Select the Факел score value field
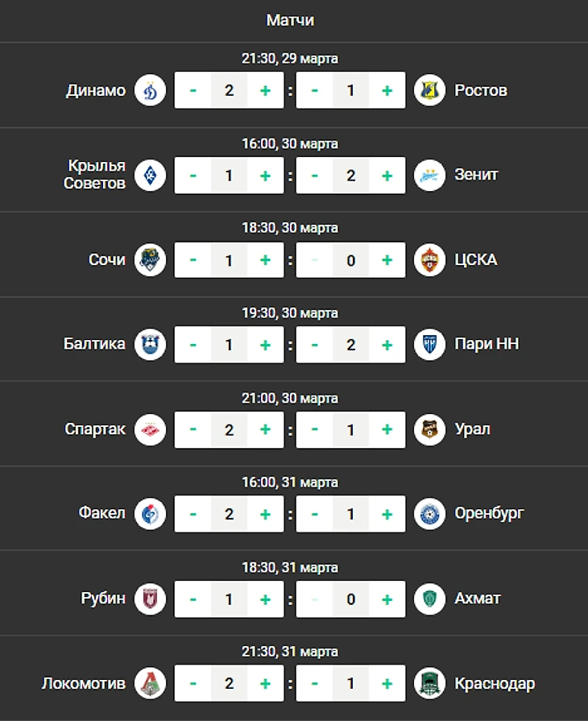This screenshot has height=721, width=588. (x=229, y=514)
